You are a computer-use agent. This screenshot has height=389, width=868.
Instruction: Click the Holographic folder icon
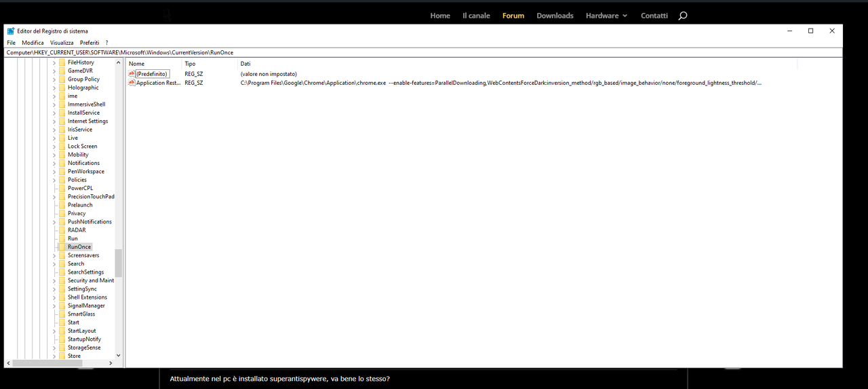62,88
